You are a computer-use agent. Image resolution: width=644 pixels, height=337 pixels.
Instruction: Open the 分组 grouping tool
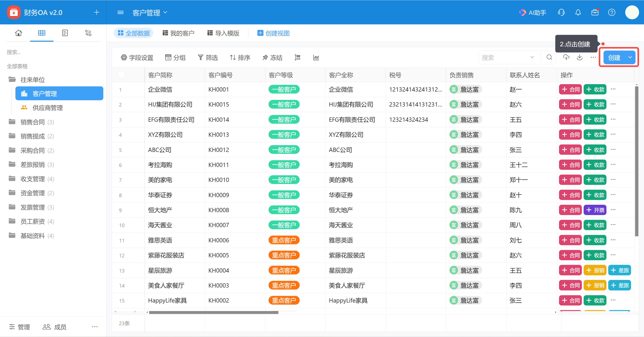[x=175, y=58]
